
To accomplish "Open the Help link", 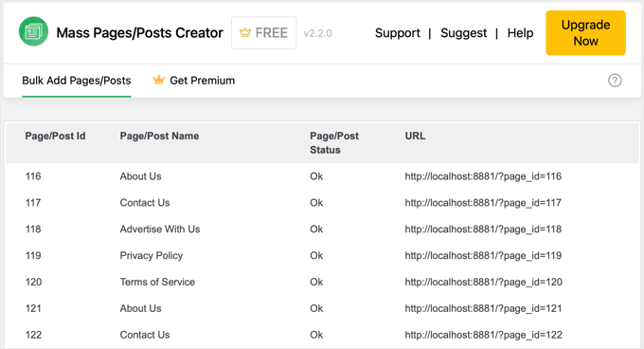I will coord(520,33).
